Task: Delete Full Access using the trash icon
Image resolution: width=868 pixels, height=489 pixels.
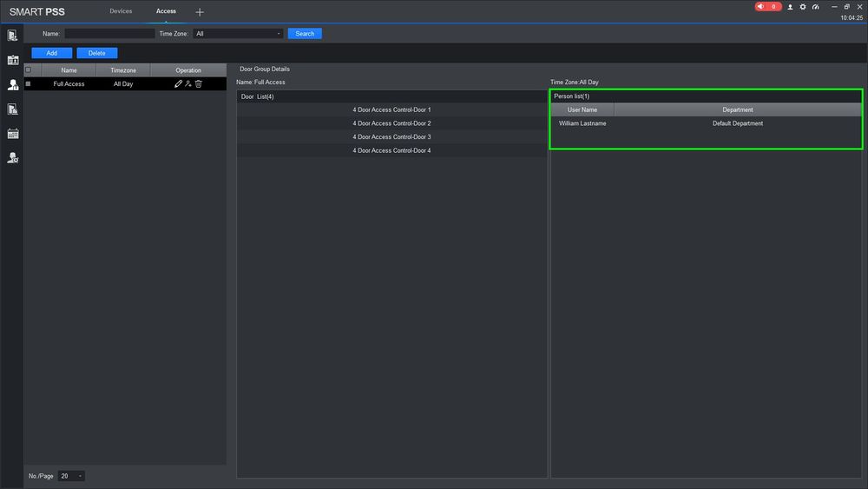Action: (199, 83)
